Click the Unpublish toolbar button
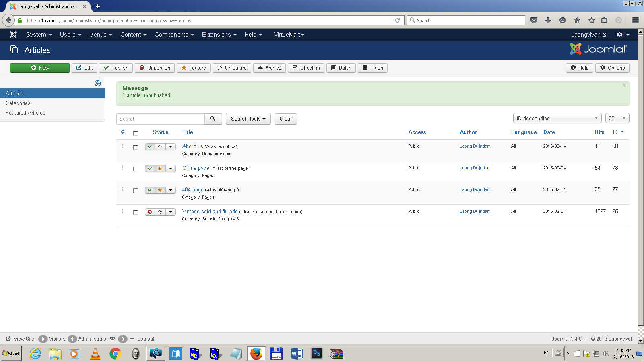 click(x=155, y=68)
